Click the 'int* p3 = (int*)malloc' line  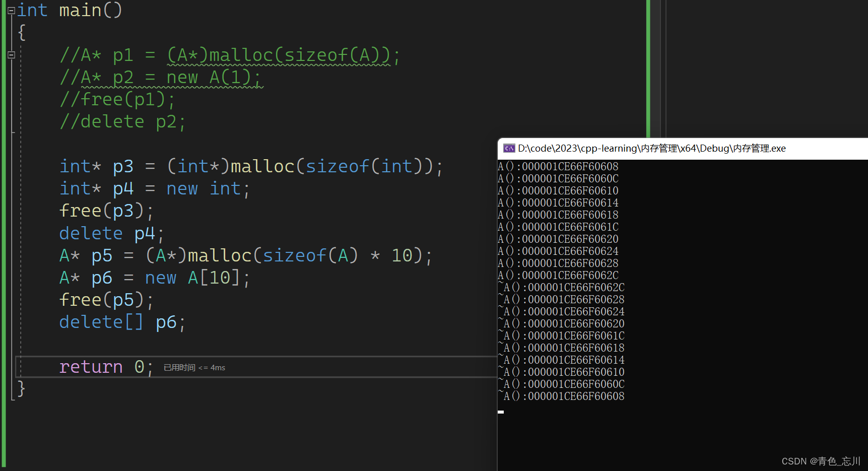[x=251, y=166]
